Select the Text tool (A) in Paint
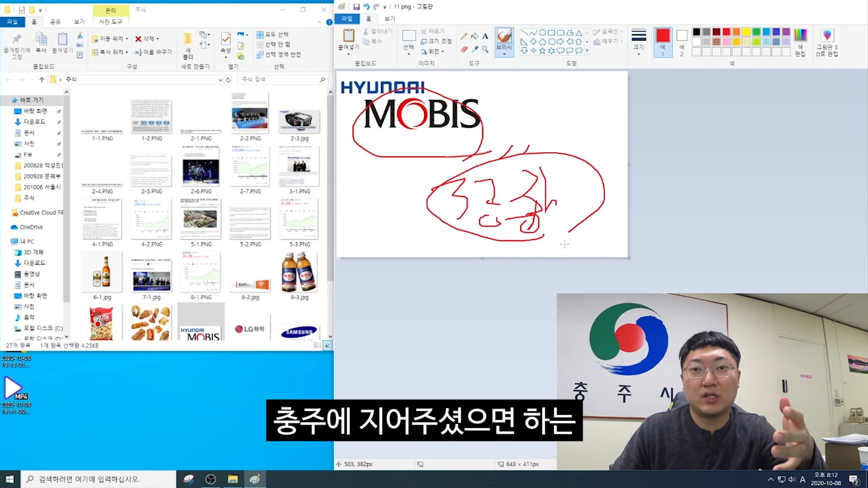The width and height of the screenshot is (868, 488). click(x=485, y=36)
